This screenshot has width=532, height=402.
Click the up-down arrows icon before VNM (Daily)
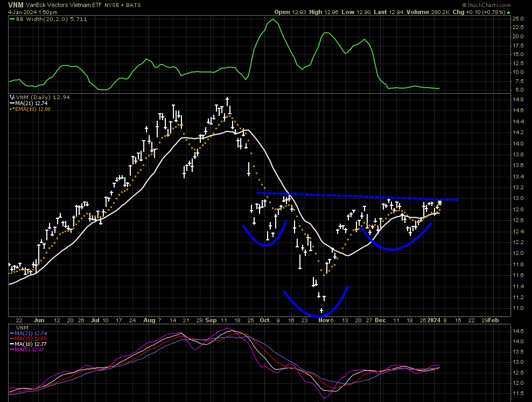coord(12,97)
